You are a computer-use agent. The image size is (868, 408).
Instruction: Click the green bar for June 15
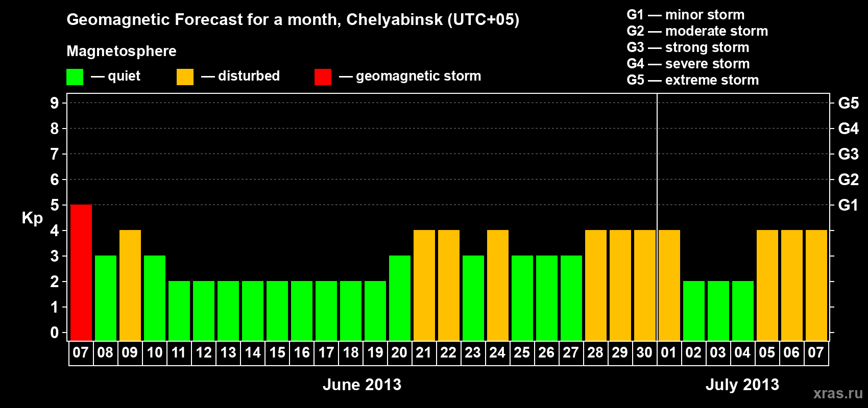(277, 311)
